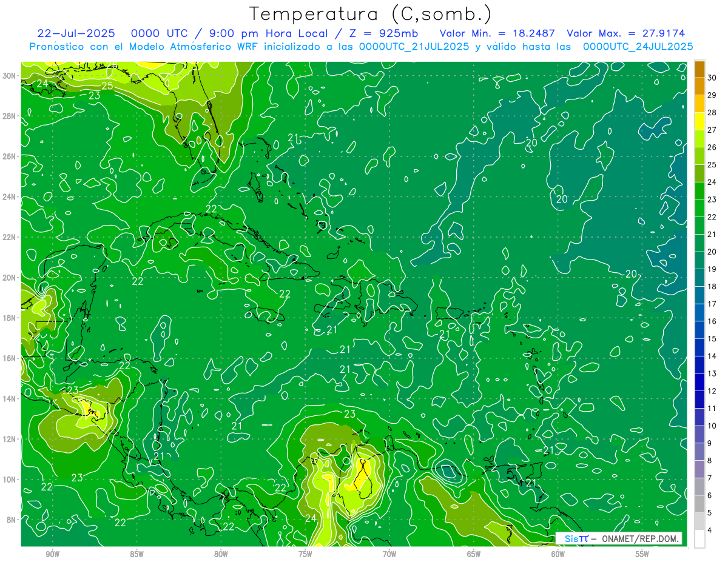Screen dimensions: 728x562
Task: Select the yellow swatch between 27 and 28
Action: (x=699, y=121)
